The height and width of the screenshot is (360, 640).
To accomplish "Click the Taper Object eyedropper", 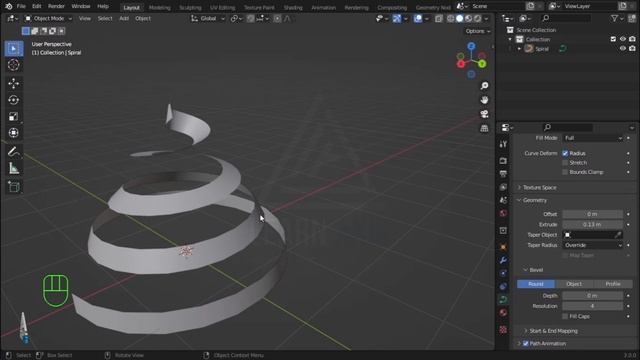I will 618,235.
